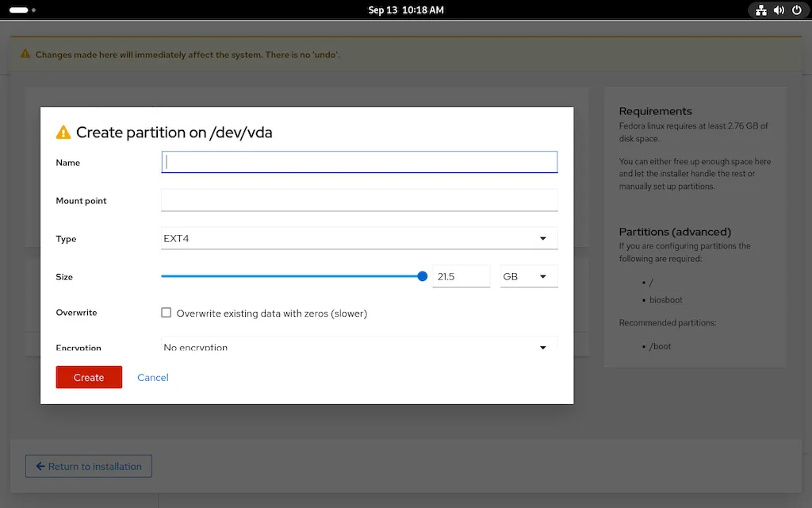Enable Overwrite existing data with zeros
The width and height of the screenshot is (812, 508).
[x=166, y=313]
